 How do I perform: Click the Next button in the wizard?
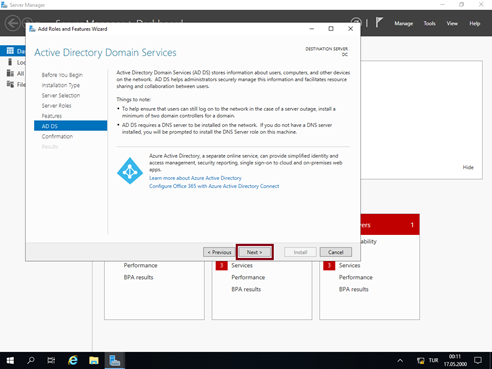(x=255, y=252)
